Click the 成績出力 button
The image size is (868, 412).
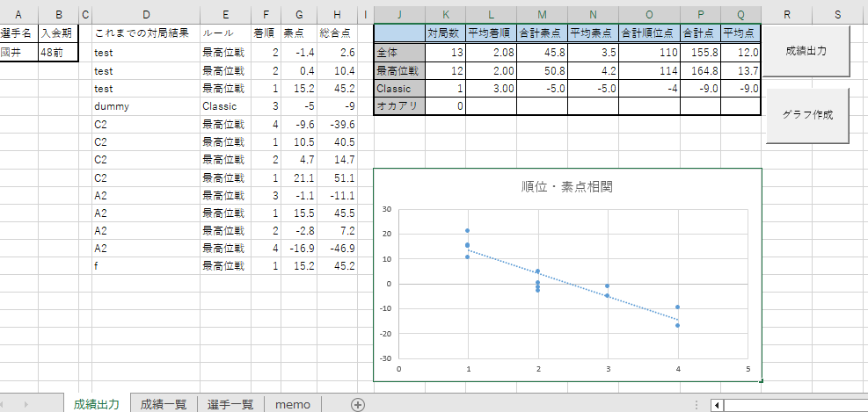pos(806,51)
